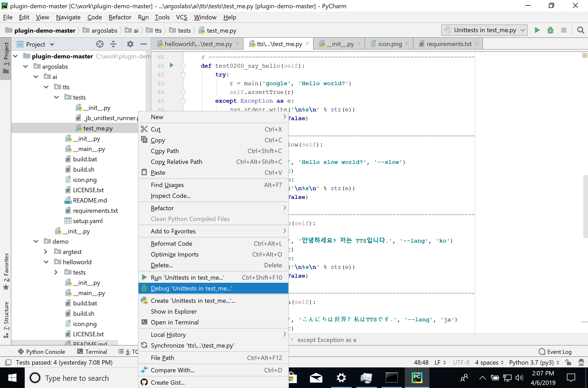The width and height of the screenshot is (588, 388).
Task: Change the LF line separator
Action: click(440, 363)
